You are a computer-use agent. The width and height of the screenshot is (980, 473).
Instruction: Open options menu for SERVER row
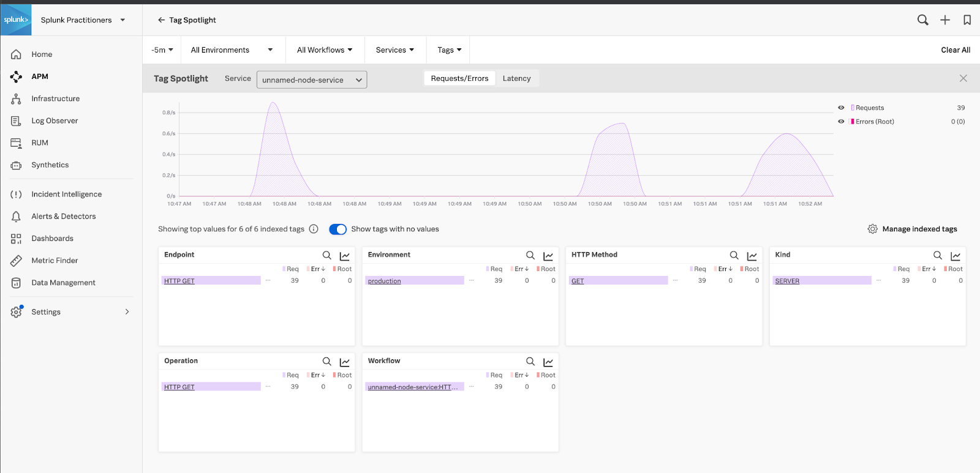point(879,280)
